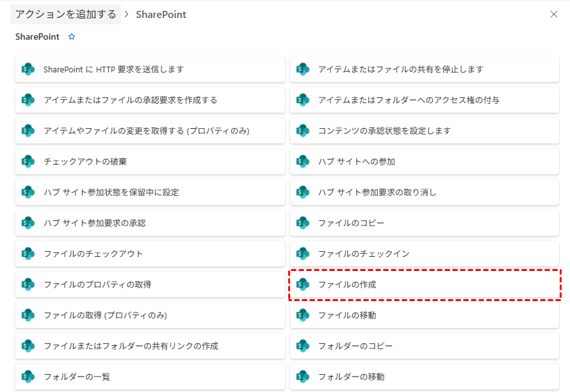570x392 pixels.
Task: Click the SharePoint favorite star icon
Action: click(72, 37)
